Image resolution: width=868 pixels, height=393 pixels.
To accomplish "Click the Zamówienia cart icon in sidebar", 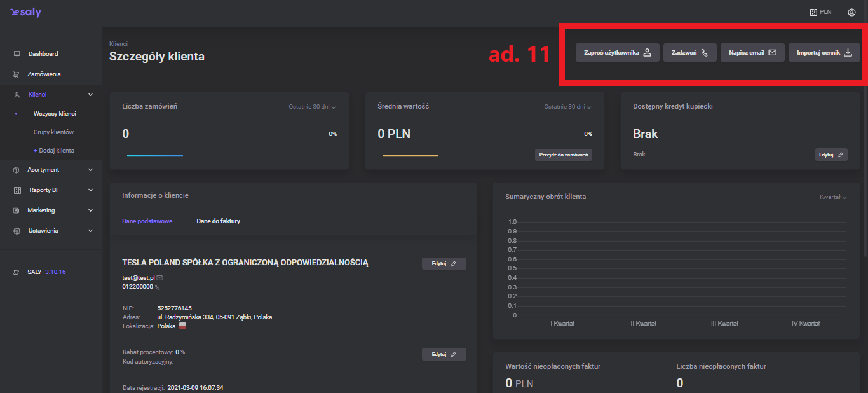I will point(17,74).
